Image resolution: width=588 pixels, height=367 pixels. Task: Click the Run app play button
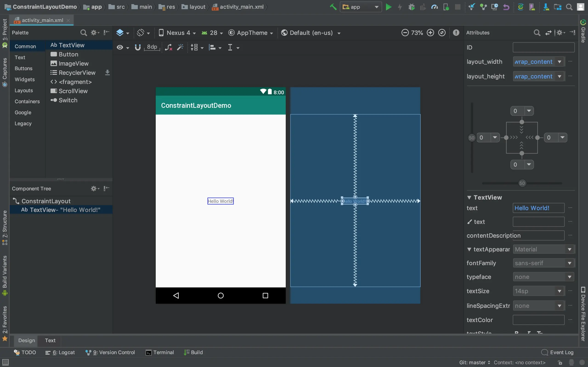389,7
